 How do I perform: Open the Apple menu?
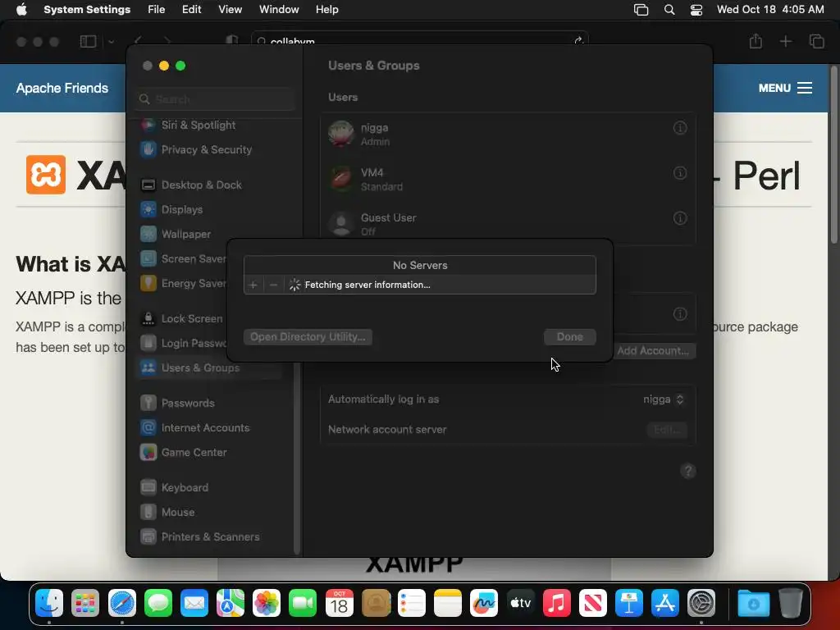[21, 10]
